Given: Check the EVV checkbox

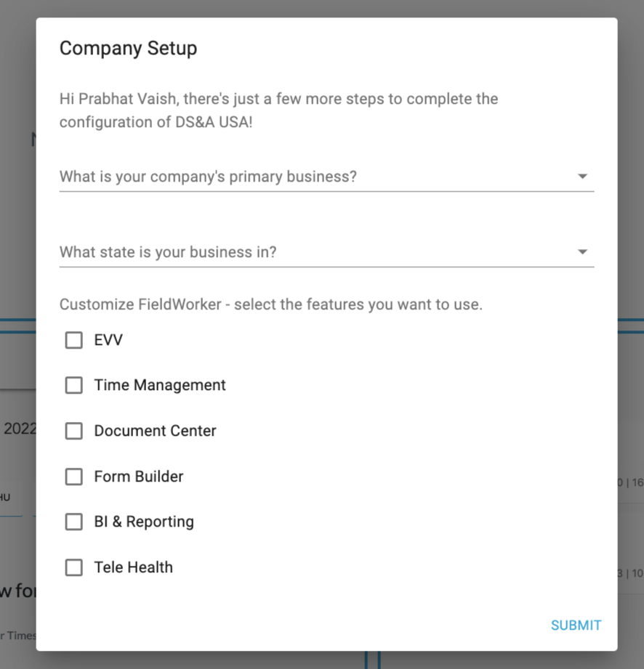Looking at the screenshot, I should point(74,340).
